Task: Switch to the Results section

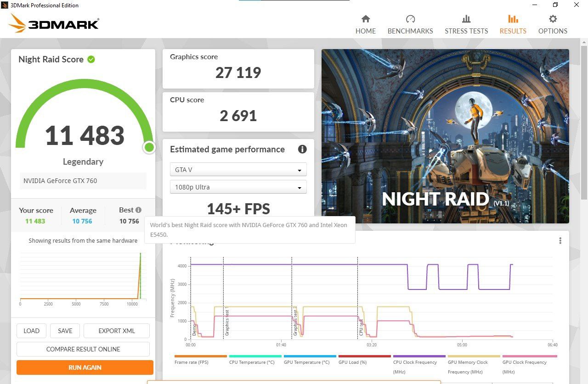Action: click(513, 24)
